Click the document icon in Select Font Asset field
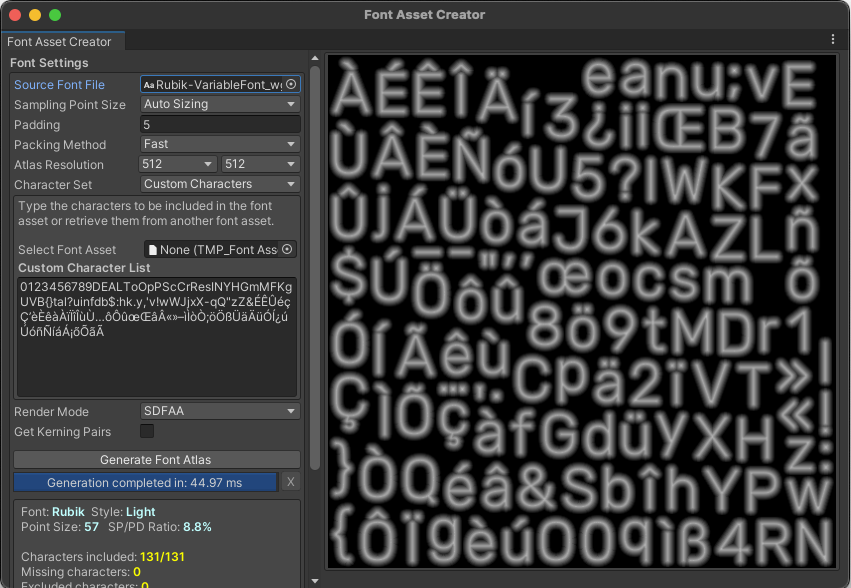 pyautogui.click(x=153, y=250)
